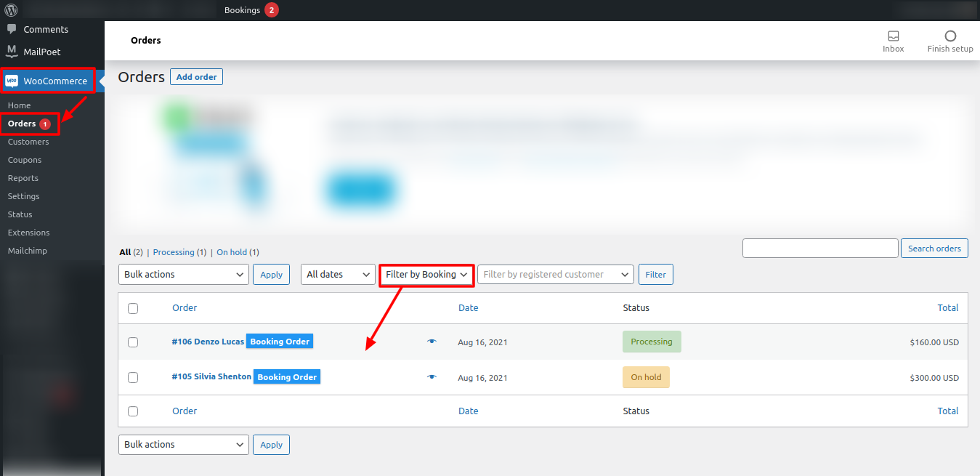Image resolution: width=980 pixels, height=476 pixels.
Task: Click Booking Order tag on order #106
Action: 280,342
